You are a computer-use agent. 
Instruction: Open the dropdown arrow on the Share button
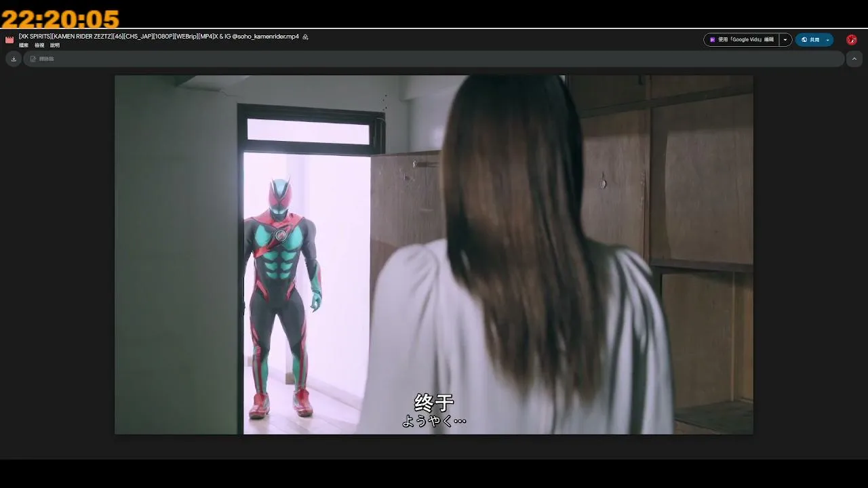coord(828,40)
